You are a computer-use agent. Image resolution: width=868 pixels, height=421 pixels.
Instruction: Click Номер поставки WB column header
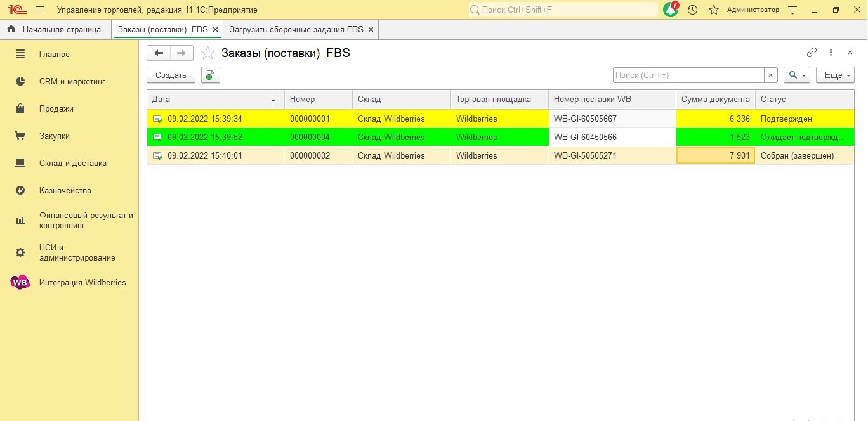pos(612,100)
